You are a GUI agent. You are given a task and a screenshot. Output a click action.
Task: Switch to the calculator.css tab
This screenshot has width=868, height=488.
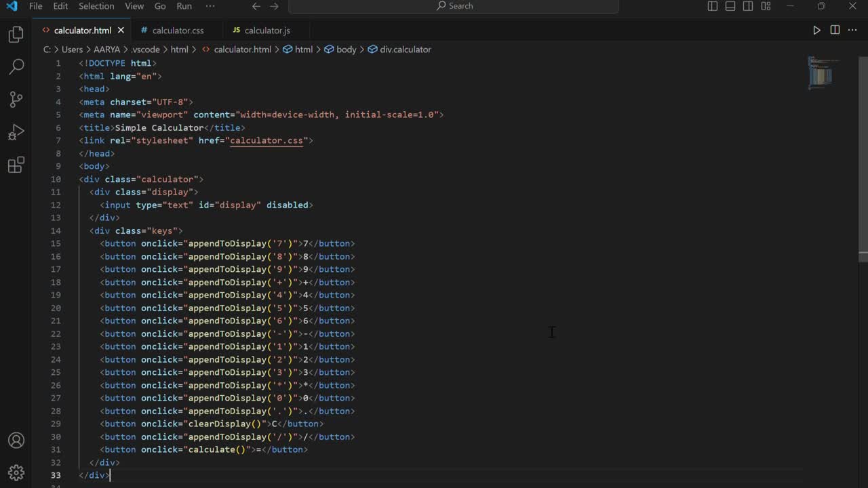click(178, 30)
